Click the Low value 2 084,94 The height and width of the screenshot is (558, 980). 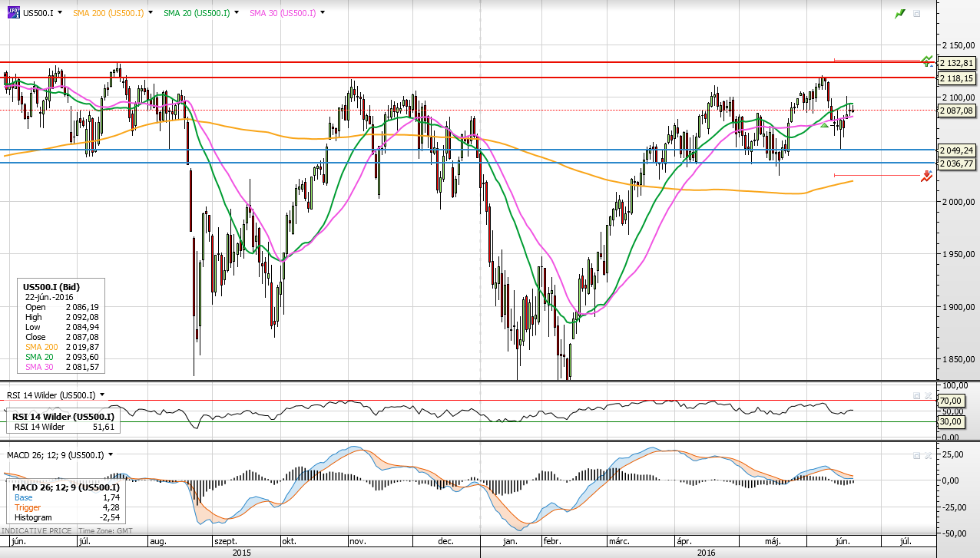pos(83,327)
